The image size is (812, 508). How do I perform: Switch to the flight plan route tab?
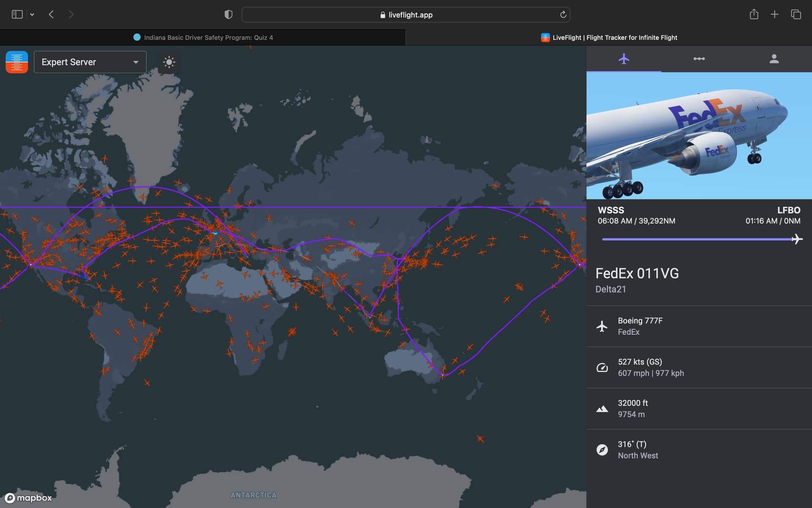pos(699,59)
